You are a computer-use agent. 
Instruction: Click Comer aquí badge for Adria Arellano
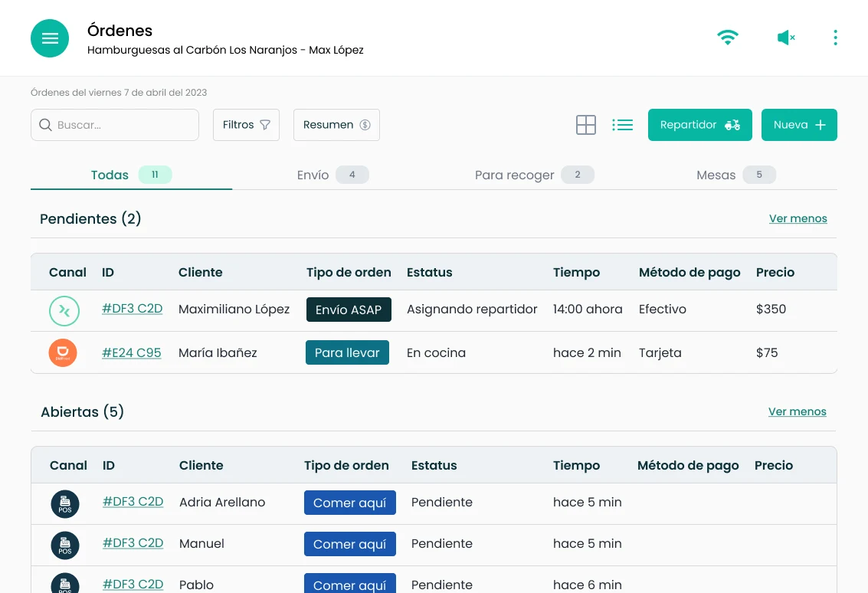pos(350,503)
